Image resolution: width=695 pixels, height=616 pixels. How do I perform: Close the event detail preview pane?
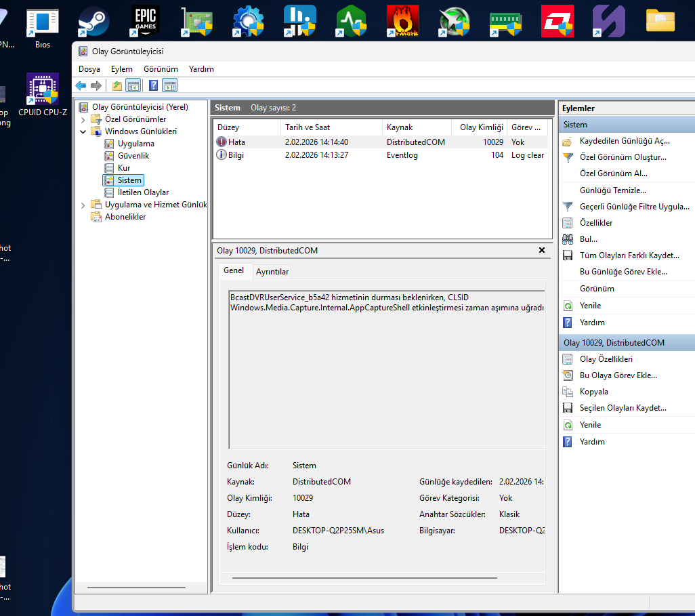542,250
